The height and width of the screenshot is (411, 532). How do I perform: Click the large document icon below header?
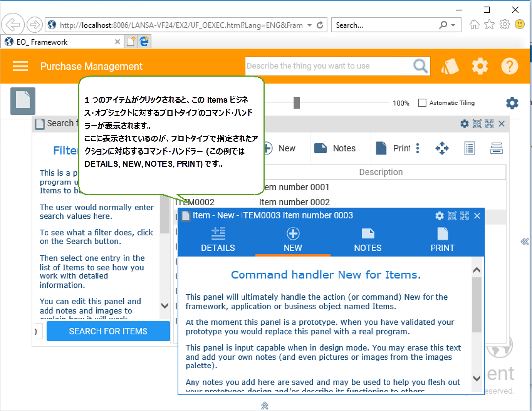(23, 101)
